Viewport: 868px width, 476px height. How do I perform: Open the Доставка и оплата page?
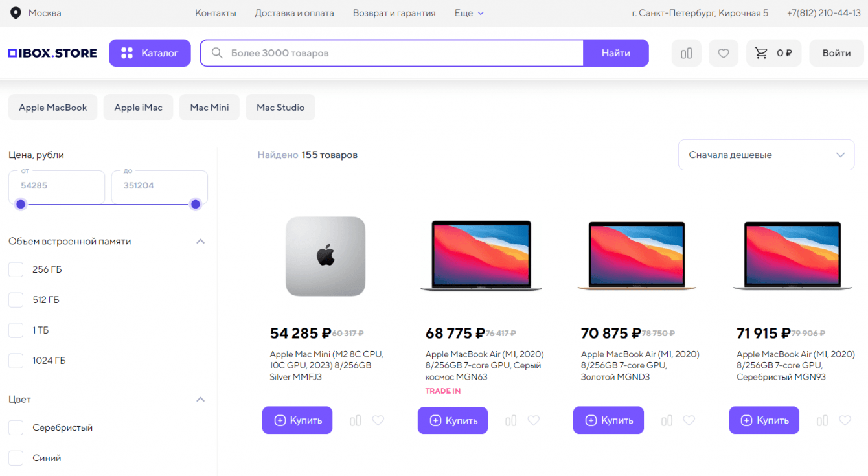coord(294,13)
